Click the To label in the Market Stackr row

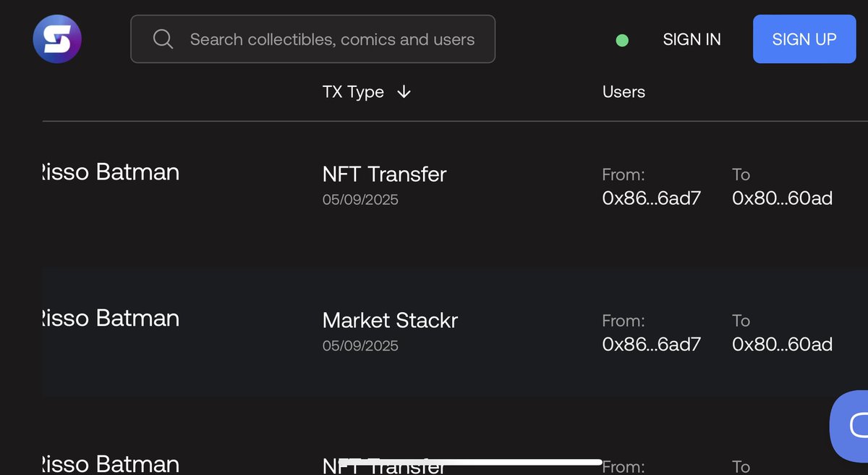[741, 321]
